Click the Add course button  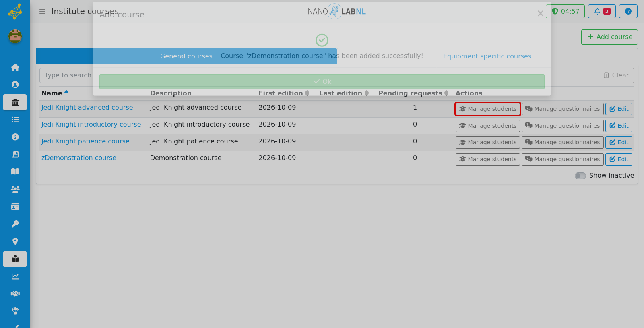click(x=609, y=37)
